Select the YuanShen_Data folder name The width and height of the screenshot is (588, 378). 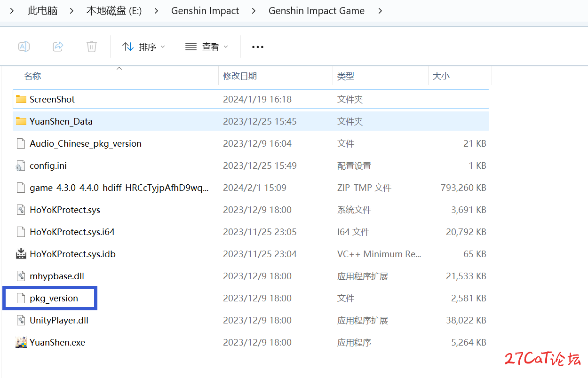tap(61, 121)
